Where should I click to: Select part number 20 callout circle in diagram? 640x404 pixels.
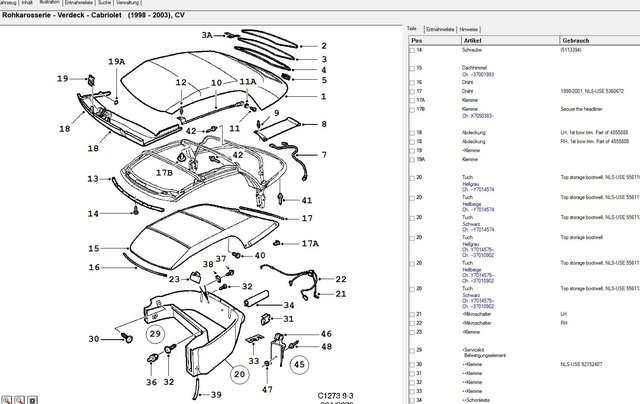(x=240, y=374)
